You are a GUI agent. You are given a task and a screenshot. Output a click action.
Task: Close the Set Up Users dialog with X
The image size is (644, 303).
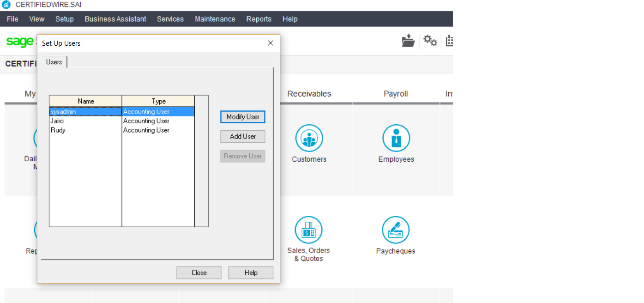pyautogui.click(x=271, y=43)
